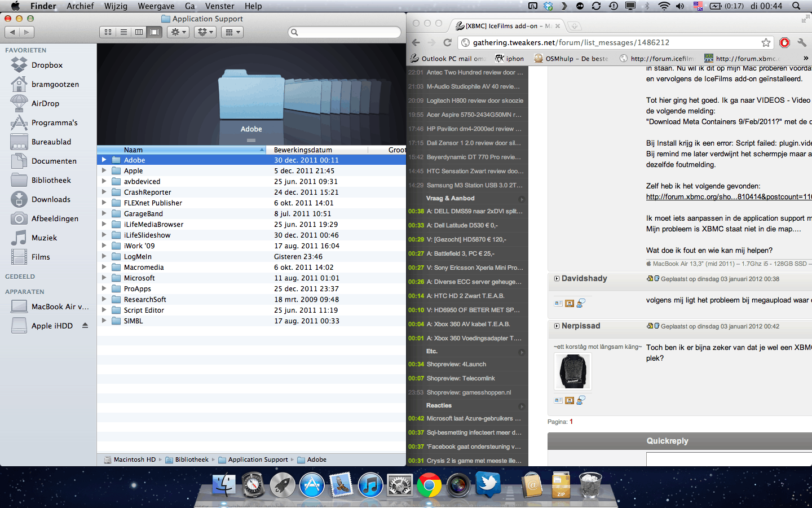Open the Trash in the Dock
The width and height of the screenshot is (812, 508).
pos(590,485)
